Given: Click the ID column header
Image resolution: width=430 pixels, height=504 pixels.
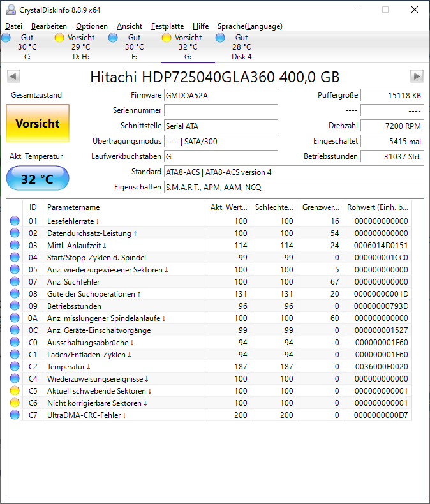Looking at the screenshot, I should [33, 207].
